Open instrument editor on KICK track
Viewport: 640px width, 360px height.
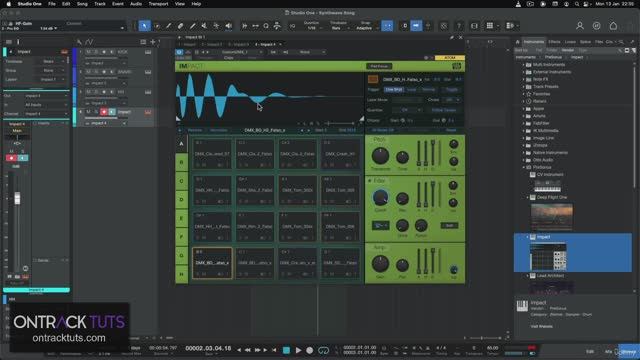(148, 52)
